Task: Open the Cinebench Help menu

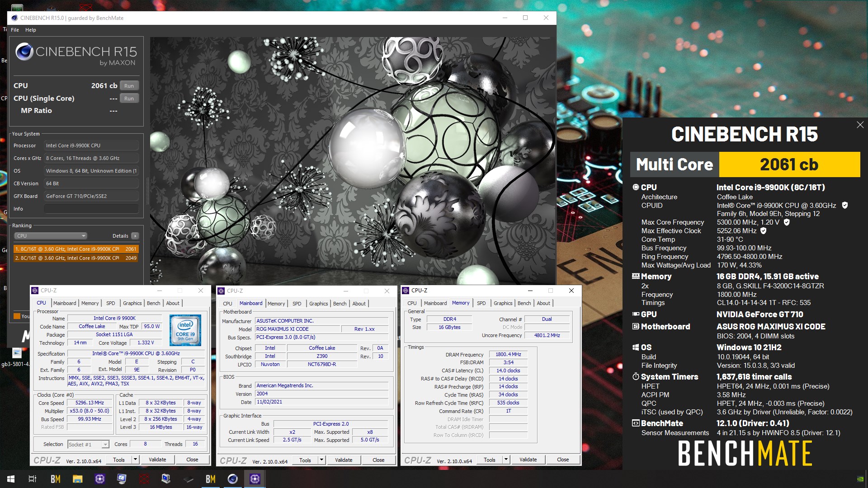Action: [30, 30]
